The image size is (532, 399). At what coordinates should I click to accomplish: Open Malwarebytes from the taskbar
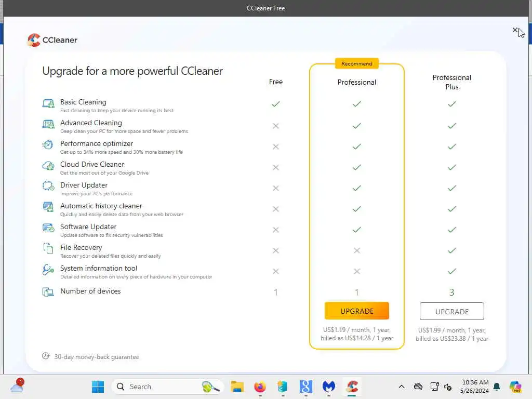point(328,387)
